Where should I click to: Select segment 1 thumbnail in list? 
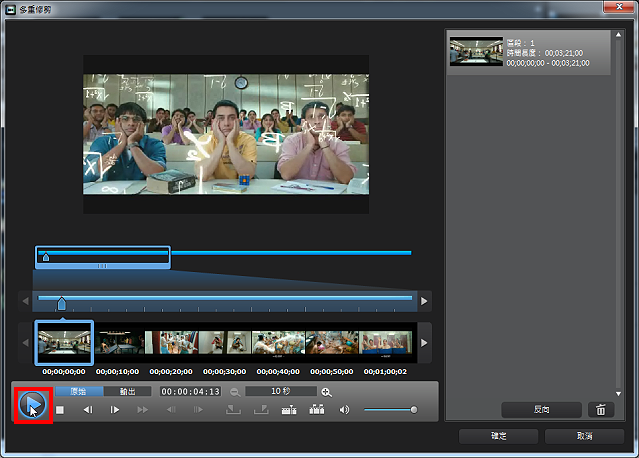476,51
